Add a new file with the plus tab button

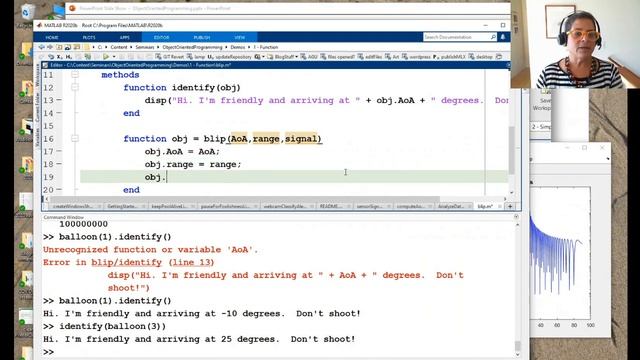point(510,207)
